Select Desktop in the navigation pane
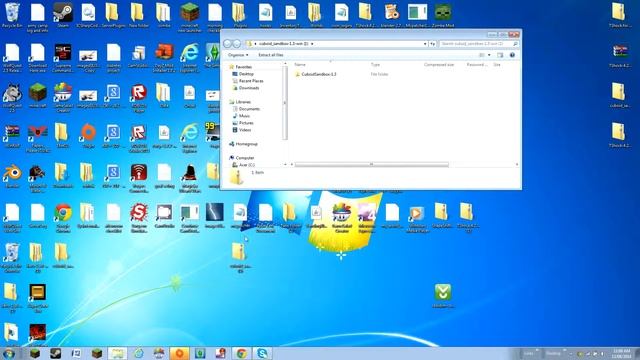Viewport: 640px width, 360px height. (246, 74)
